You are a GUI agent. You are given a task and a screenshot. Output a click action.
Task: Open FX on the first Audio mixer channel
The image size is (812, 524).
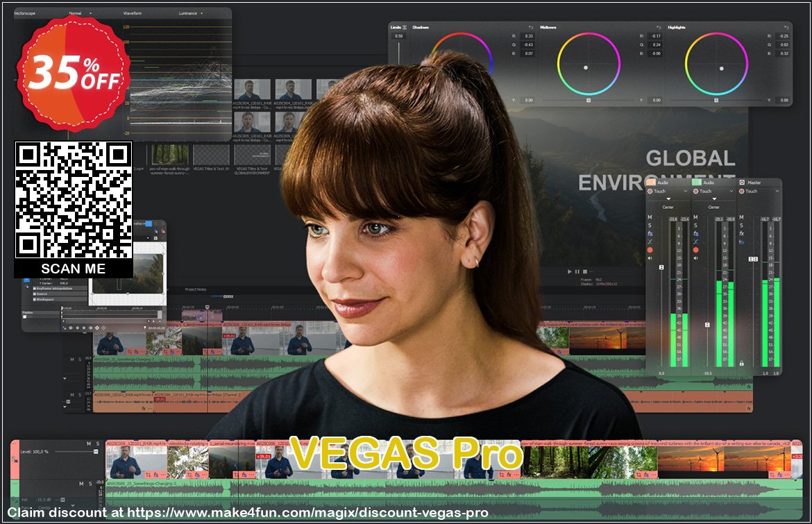650,233
